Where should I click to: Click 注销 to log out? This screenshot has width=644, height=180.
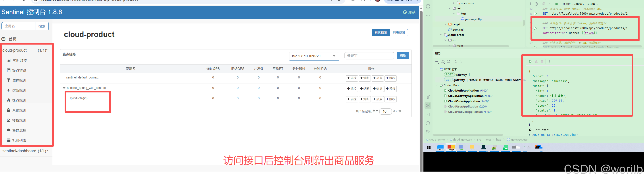coord(409,12)
